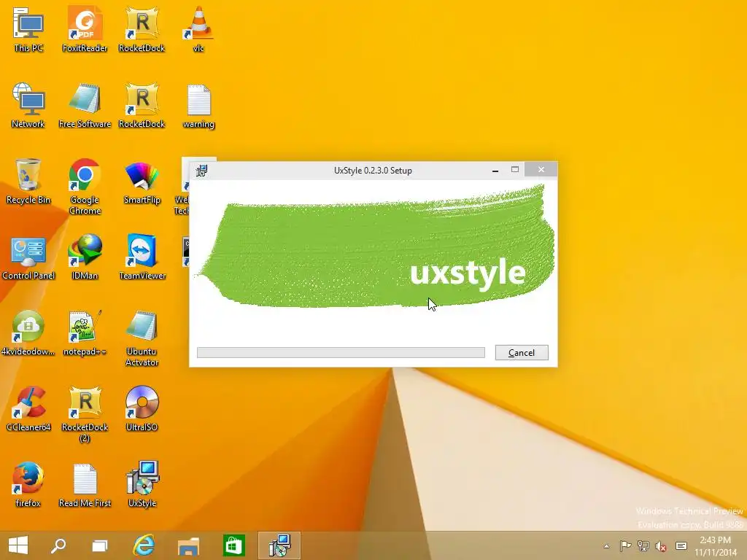Open This PC desktop icon

coord(28,30)
